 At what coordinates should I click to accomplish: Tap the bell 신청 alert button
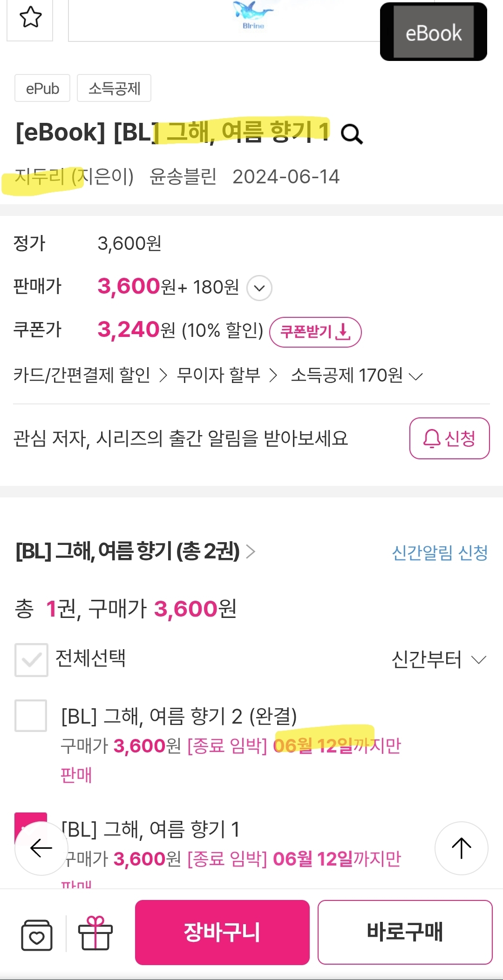(x=449, y=438)
